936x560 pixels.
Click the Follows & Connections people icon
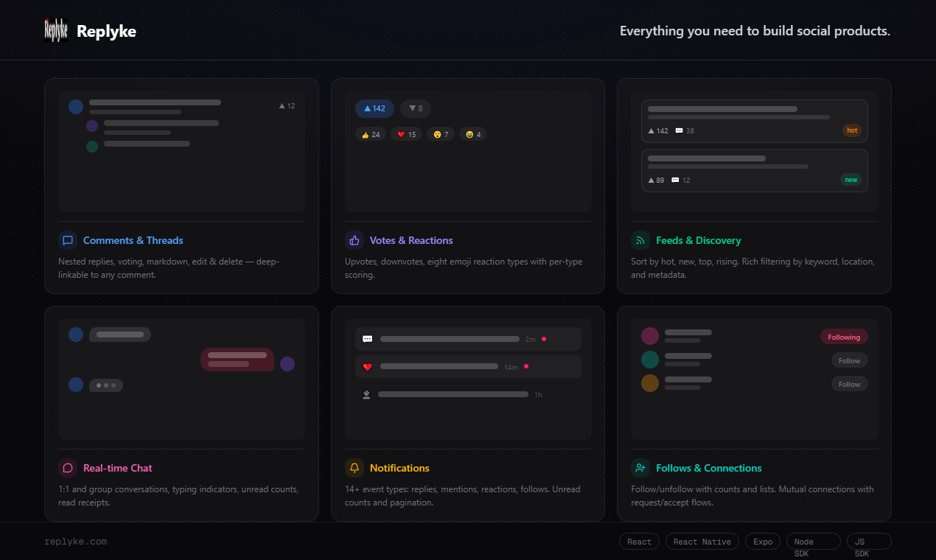640,467
